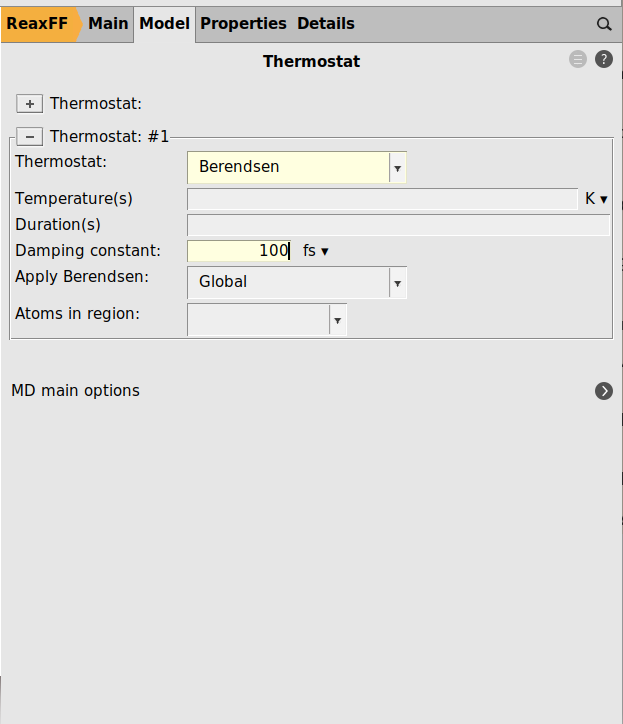This screenshot has width=623, height=724.
Task: Click the Temperature(s) input field
Action: (x=382, y=199)
